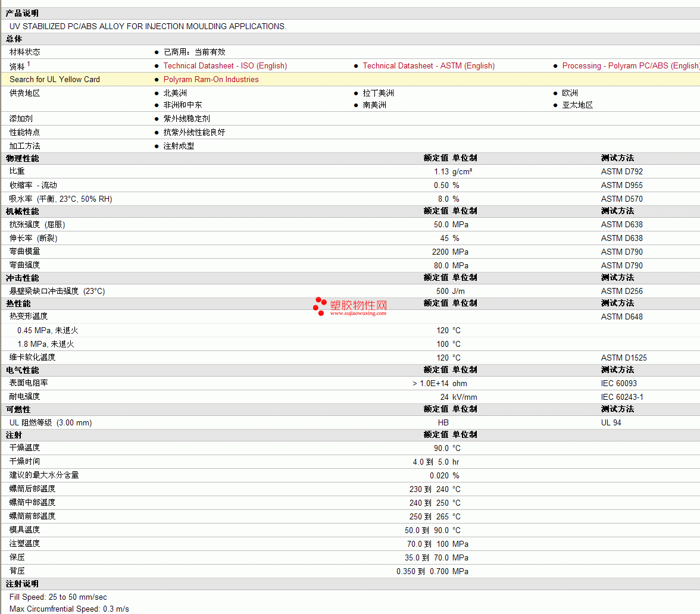The height and width of the screenshot is (614, 700).
Task: Select the 注射说明 section header
Action: pos(23,584)
